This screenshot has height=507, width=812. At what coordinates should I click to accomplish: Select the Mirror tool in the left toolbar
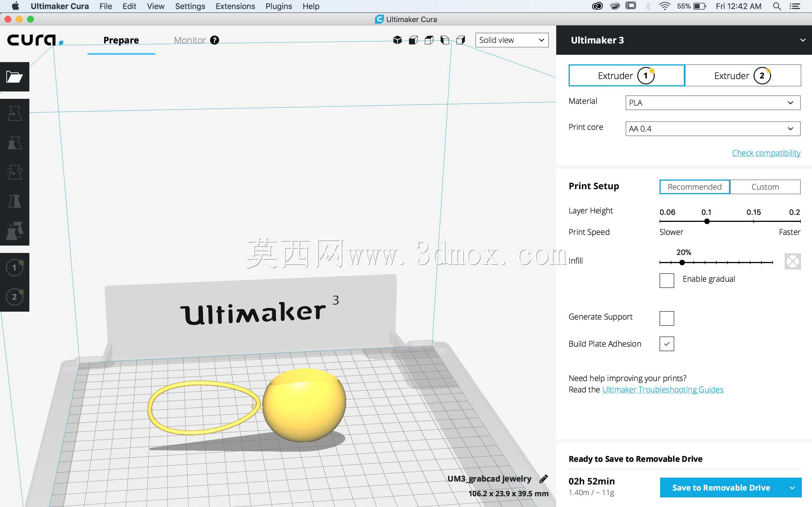14,202
